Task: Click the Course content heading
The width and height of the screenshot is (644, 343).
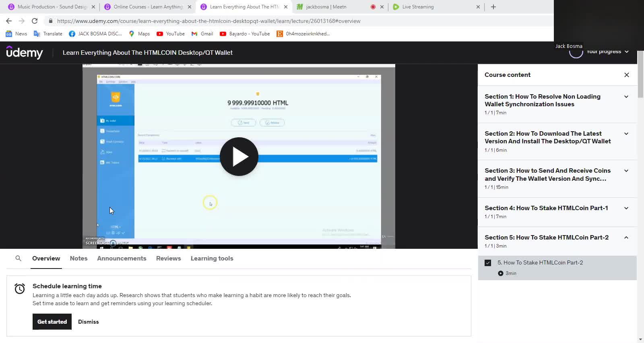Action: tap(508, 75)
